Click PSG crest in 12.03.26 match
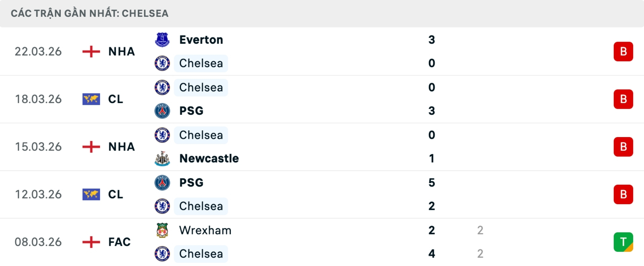 [x=162, y=183]
